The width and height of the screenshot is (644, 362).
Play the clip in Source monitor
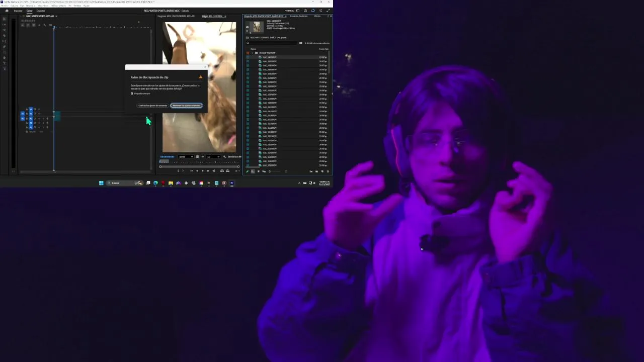[203, 171]
